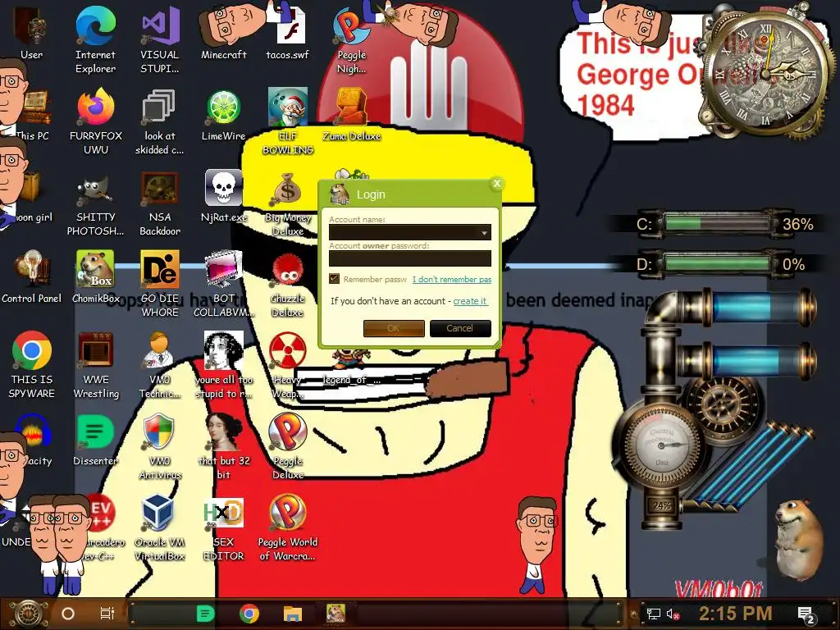This screenshot has height=630, width=840.
Task: Click the C: drive usage bar
Action: (716, 223)
